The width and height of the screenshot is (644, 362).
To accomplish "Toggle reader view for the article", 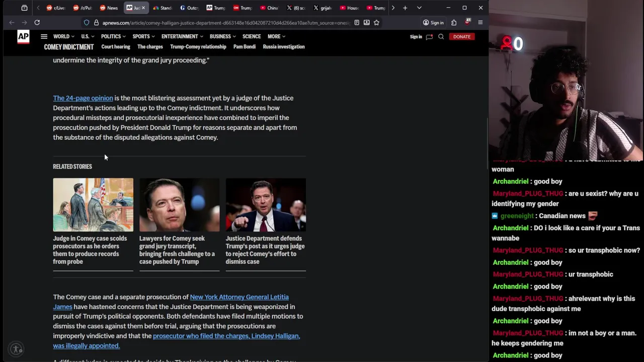I will [357, 23].
